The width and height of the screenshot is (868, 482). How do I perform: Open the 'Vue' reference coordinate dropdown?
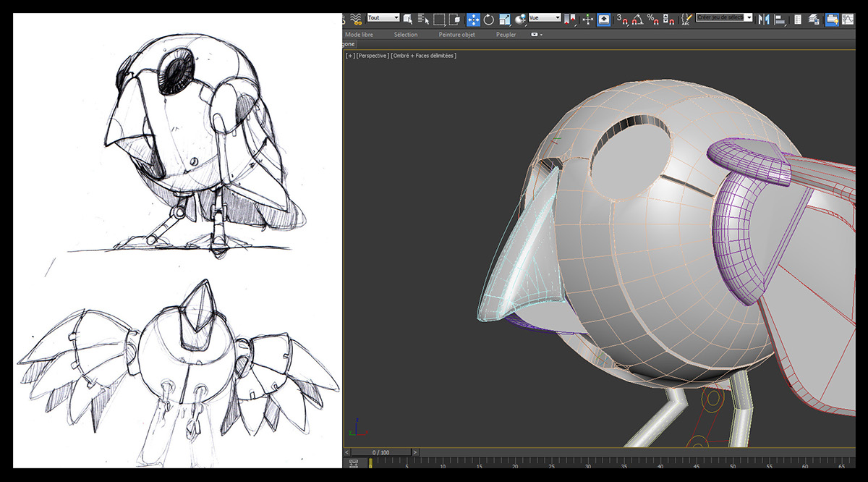[x=544, y=19]
